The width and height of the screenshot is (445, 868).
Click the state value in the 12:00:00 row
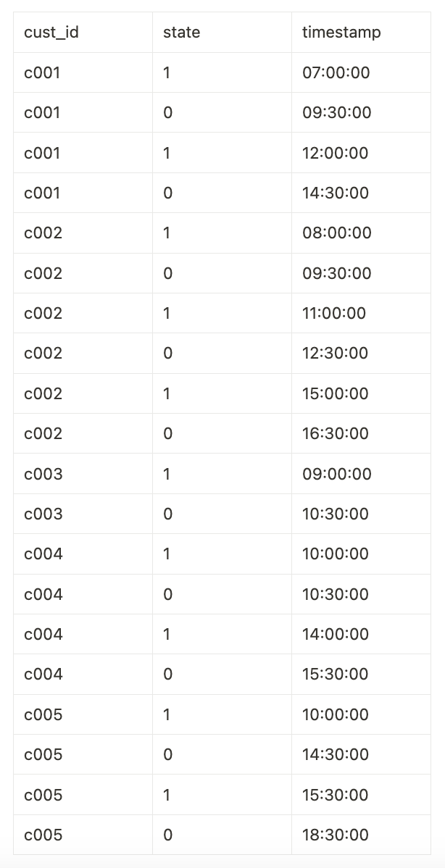pyautogui.click(x=167, y=153)
